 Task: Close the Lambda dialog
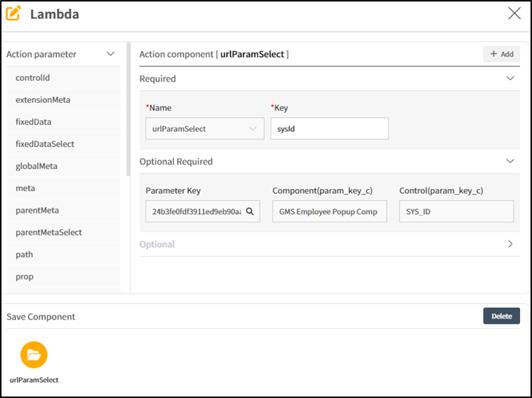[x=513, y=13]
